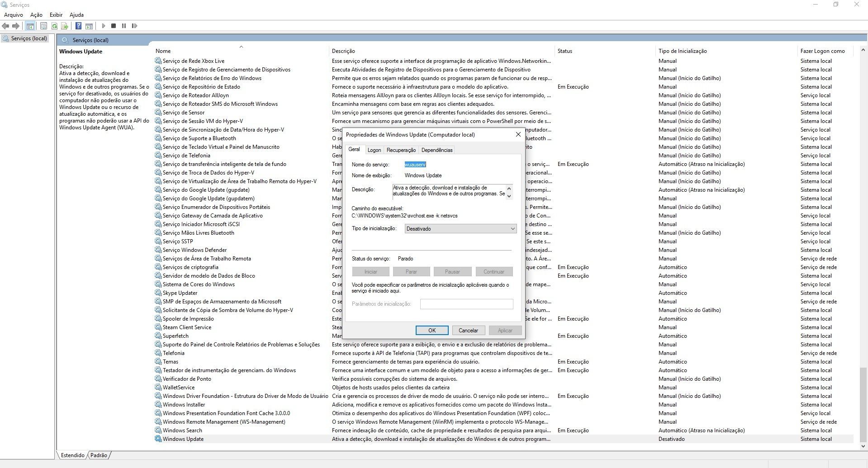The image size is (868, 468).
Task: Open the Ajuda menu
Action: click(76, 15)
